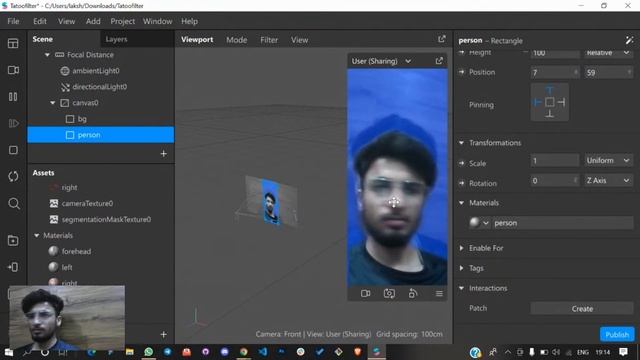The width and height of the screenshot is (640, 360).
Task: Open the simulator hamburger menu
Action: coord(439,293)
